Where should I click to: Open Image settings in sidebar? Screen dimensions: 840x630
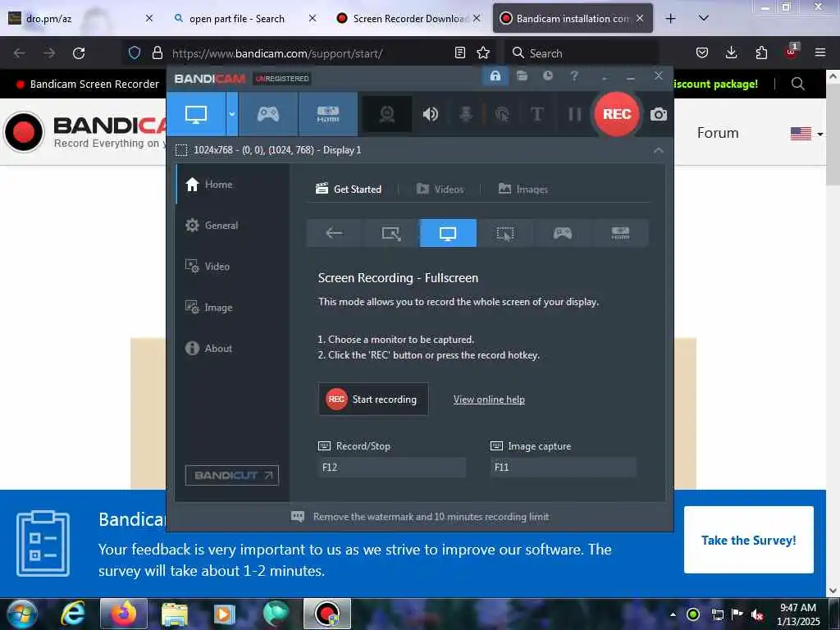232,308
